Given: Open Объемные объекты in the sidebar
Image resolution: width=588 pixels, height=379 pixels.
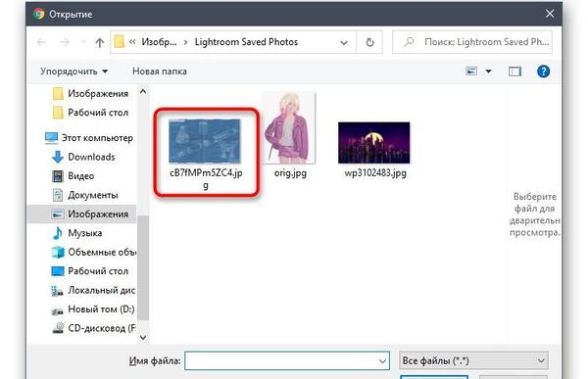Looking at the screenshot, I should 93,252.
